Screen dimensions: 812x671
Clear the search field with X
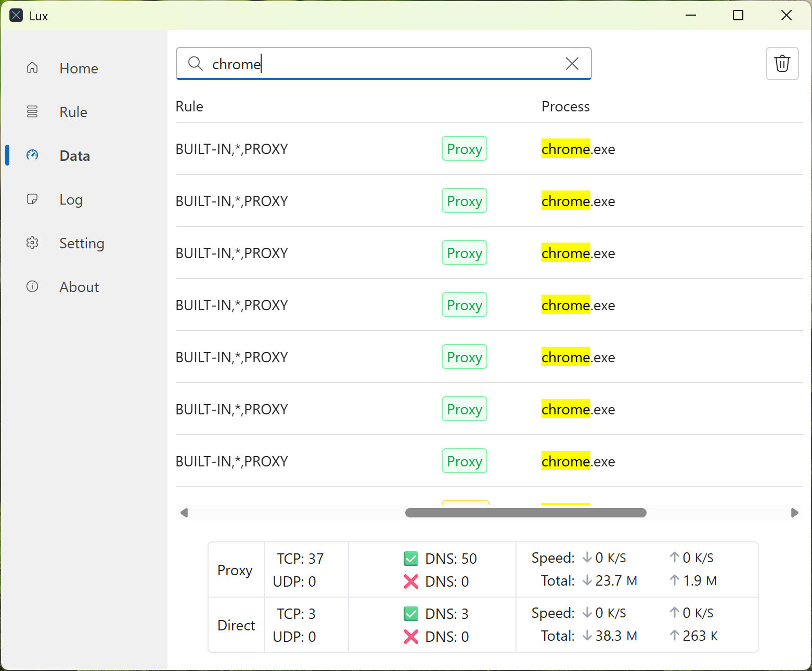(572, 64)
